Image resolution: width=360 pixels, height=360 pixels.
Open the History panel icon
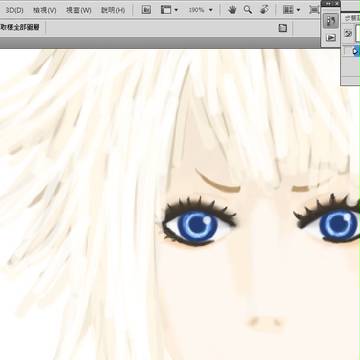(331, 21)
